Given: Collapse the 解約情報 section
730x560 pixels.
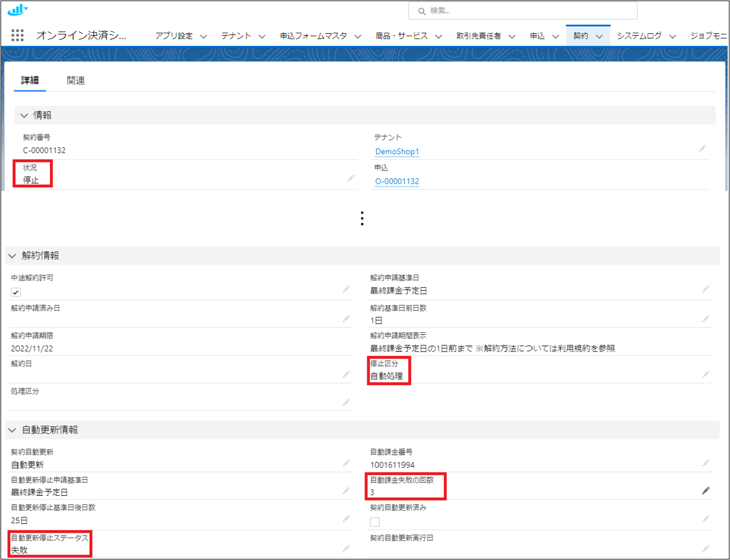Looking at the screenshot, I should click(12, 256).
